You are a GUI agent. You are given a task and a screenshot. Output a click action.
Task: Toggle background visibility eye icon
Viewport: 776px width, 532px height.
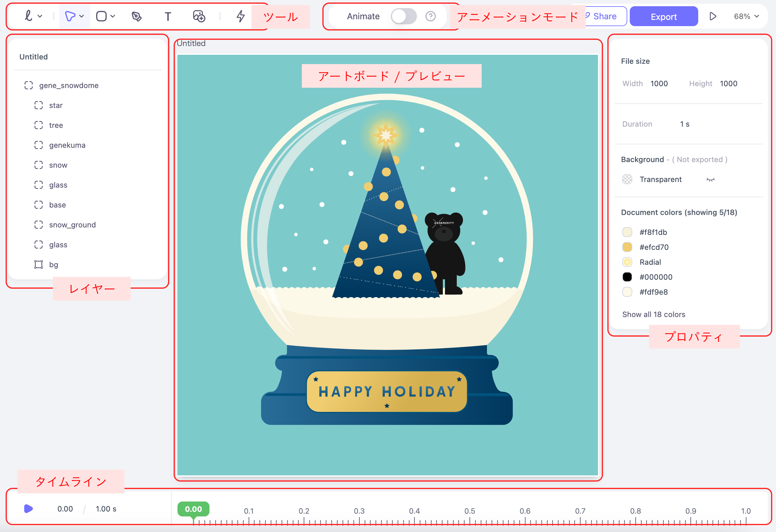710,180
